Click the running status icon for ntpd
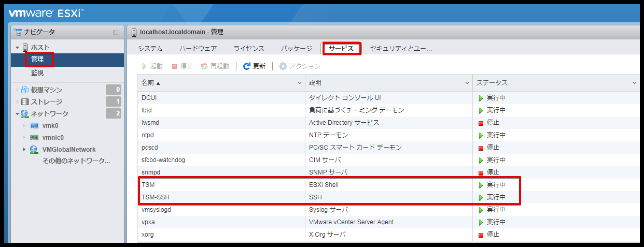The image size is (644, 247). [x=481, y=135]
